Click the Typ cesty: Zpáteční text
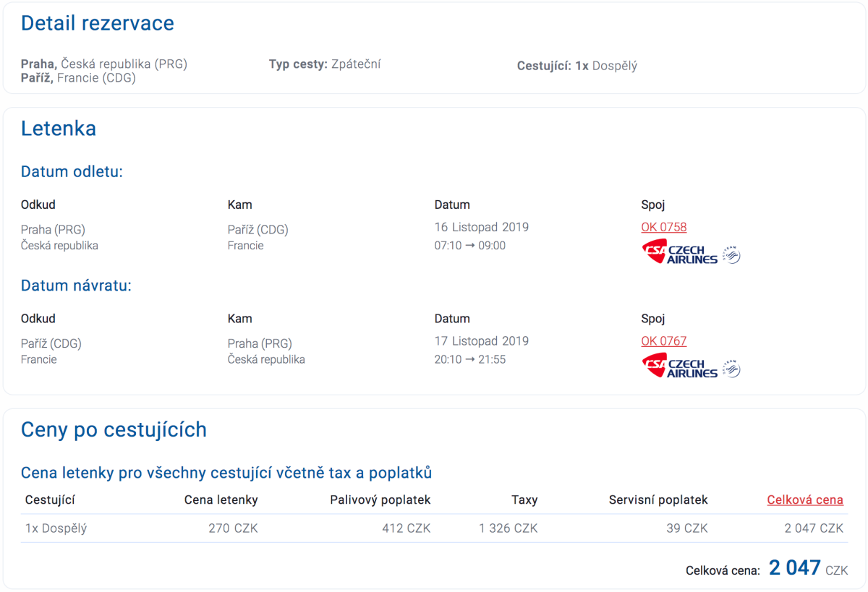Screen dimensions: 868x592 point(324,64)
